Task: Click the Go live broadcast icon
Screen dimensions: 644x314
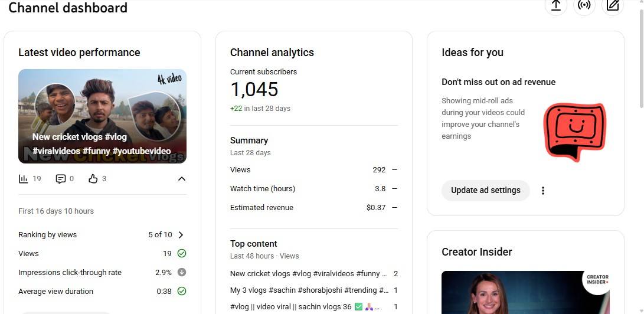Action: 584,6
